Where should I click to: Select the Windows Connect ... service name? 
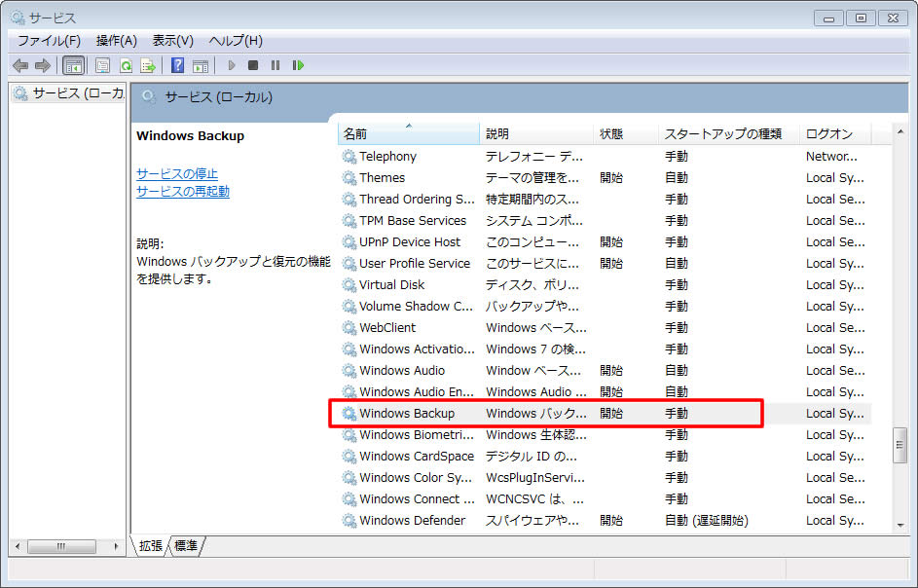point(417,499)
